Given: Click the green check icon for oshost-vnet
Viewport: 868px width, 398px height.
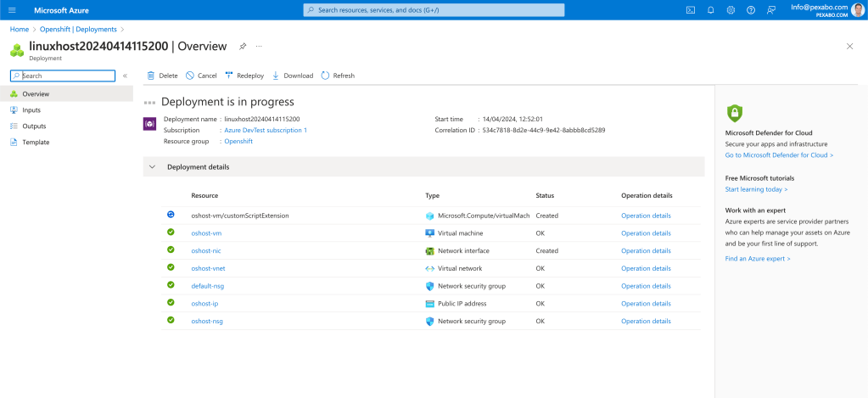Looking at the screenshot, I should point(171,267).
